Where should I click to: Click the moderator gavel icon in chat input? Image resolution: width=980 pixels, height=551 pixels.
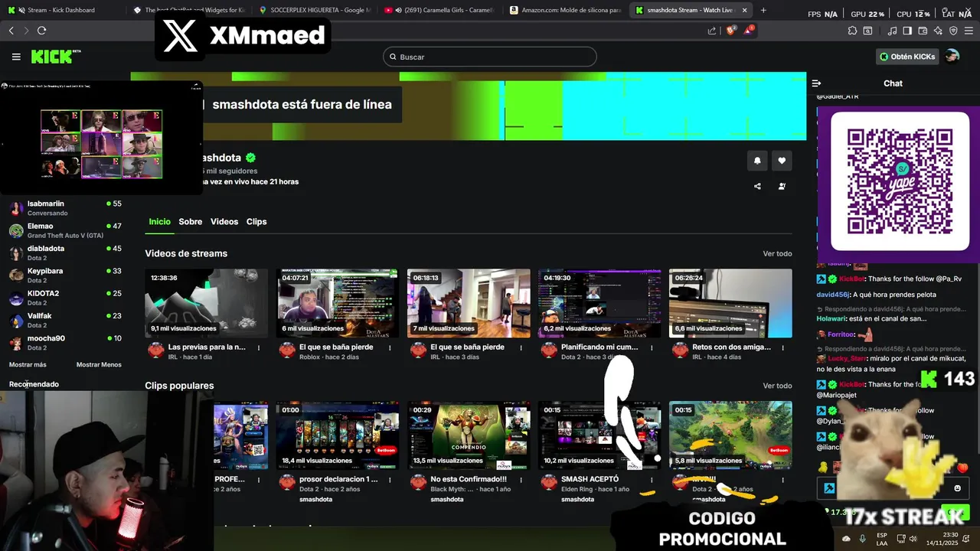coord(828,488)
